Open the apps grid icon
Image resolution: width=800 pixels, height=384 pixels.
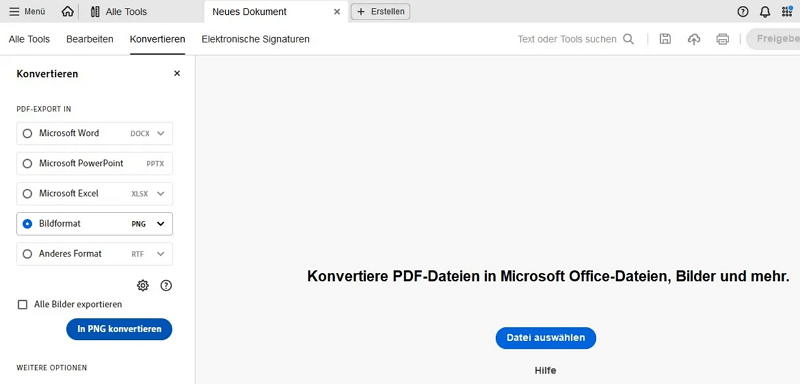tap(787, 12)
